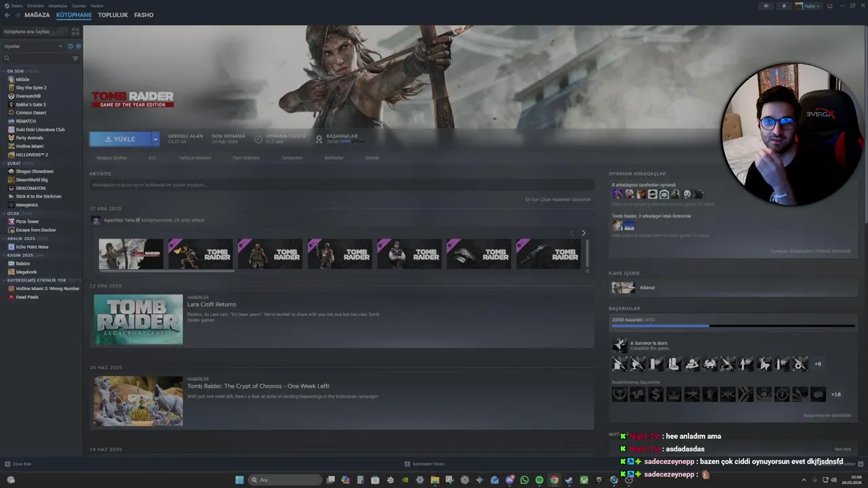Select Hotline Miami in the EN SON group
868x488 pixels.
click(x=29, y=146)
